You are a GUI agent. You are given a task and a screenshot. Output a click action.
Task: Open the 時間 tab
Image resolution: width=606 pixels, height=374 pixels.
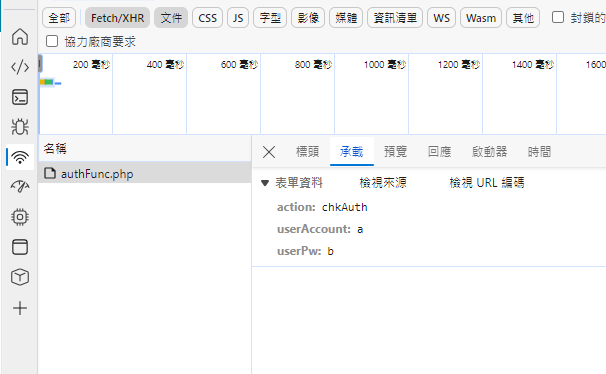point(539,151)
